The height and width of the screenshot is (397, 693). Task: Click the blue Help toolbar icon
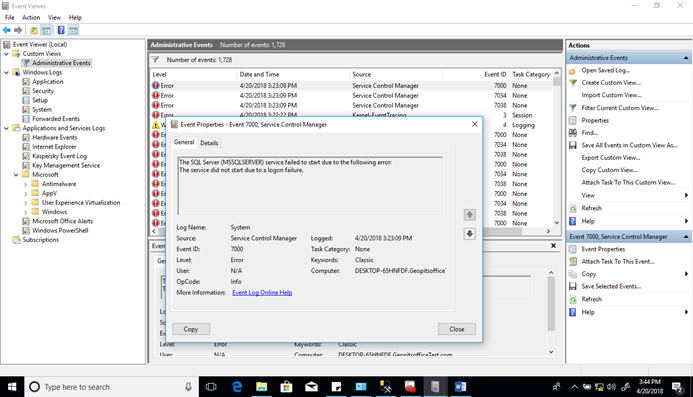pos(61,30)
